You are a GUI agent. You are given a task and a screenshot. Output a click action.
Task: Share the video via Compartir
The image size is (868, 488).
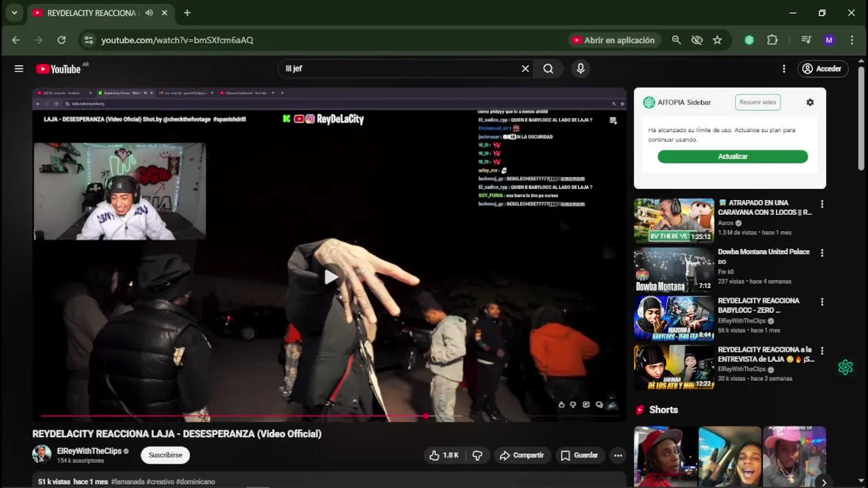coord(521,455)
